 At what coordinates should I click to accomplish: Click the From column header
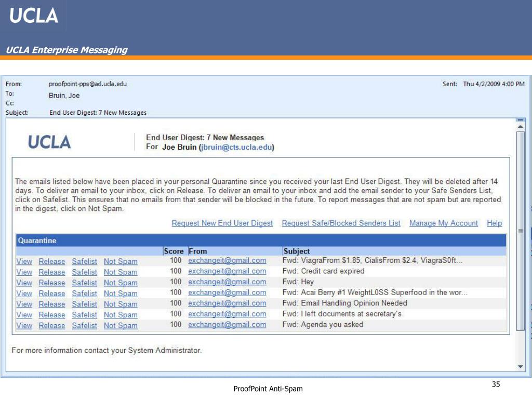198,251
